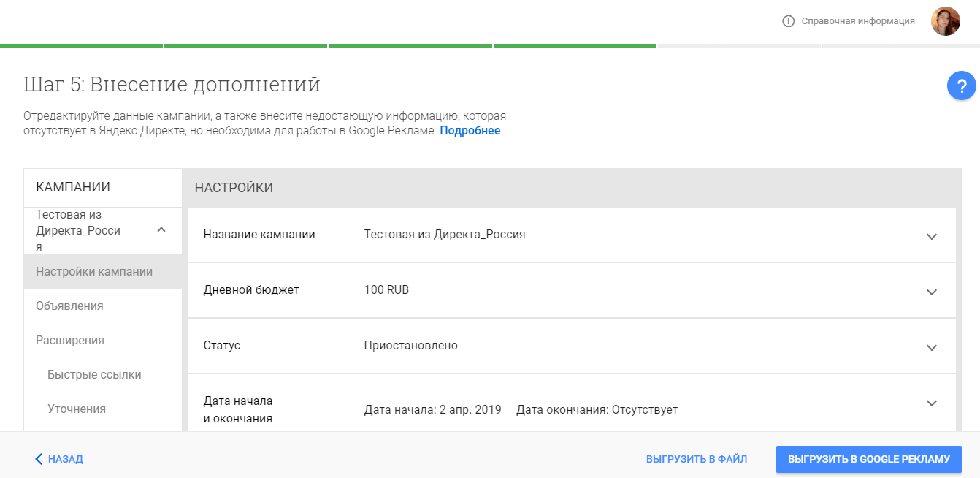Viewport: 980px width, 478px height.
Task: Collapse the campaign Тестовая из Директа_Россия
Action: [161, 230]
